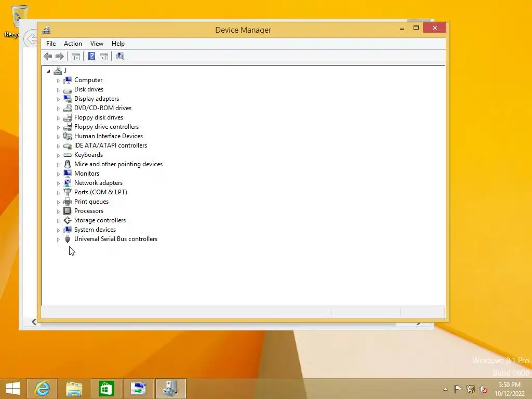Open the Help menu
The height and width of the screenshot is (399, 532).
tap(118, 44)
